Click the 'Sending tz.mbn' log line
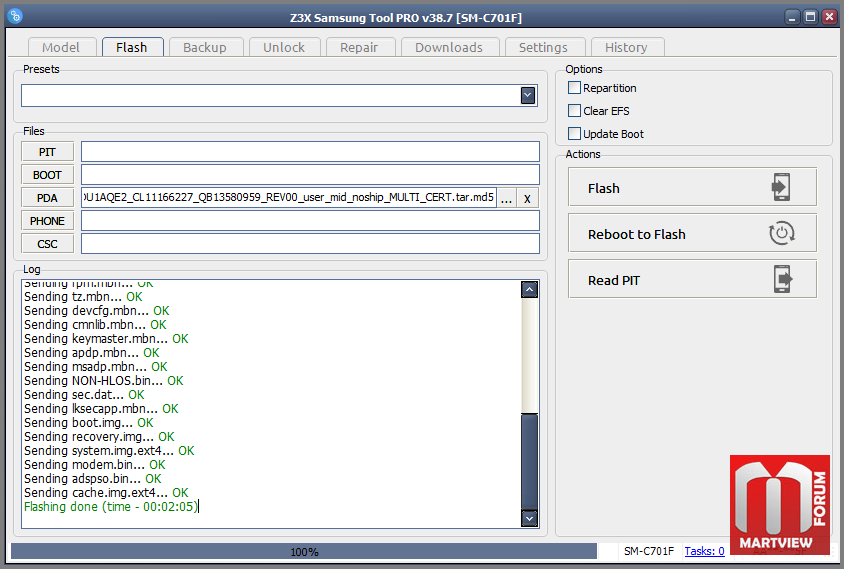Image resolution: width=844 pixels, height=569 pixels. [x=83, y=297]
